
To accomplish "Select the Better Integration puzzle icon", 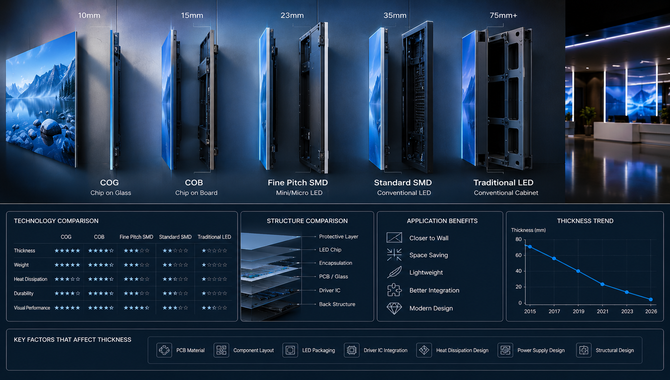I will tap(394, 290).
